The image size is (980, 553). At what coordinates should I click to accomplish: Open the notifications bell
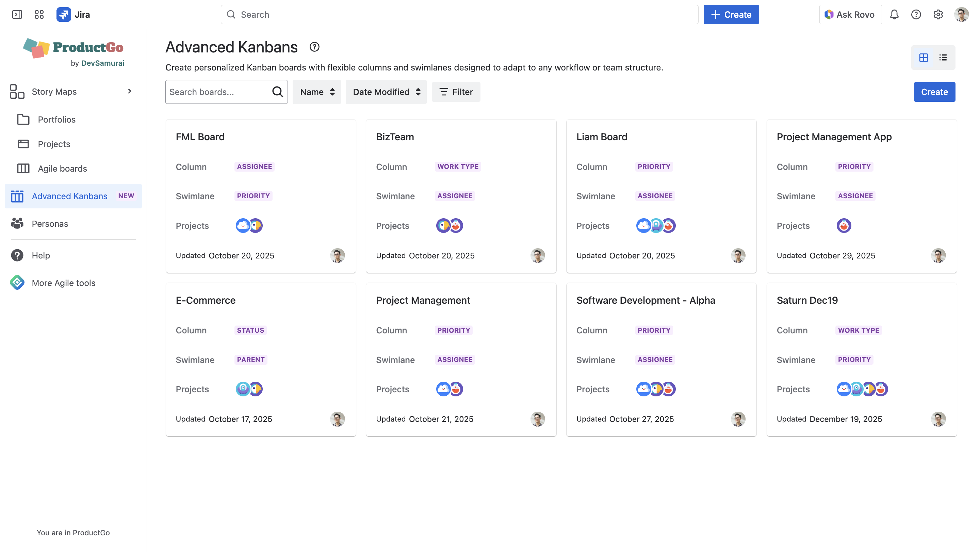(894, 14)
